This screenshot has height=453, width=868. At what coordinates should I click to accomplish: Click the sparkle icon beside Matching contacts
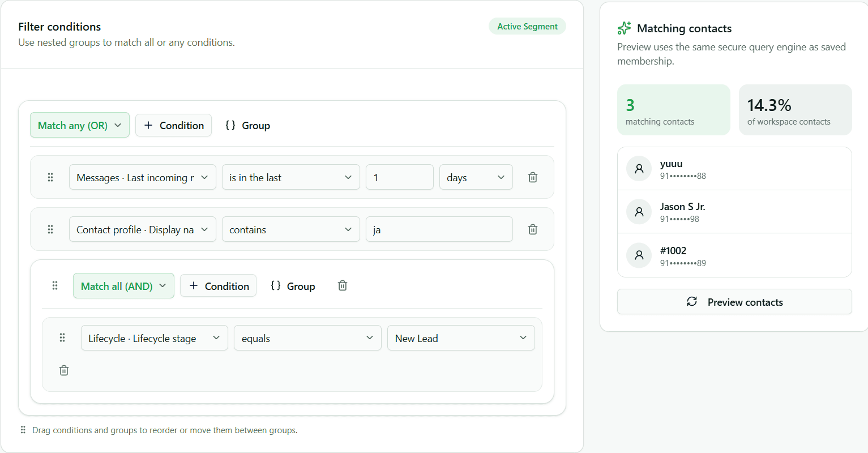point(624,28)
